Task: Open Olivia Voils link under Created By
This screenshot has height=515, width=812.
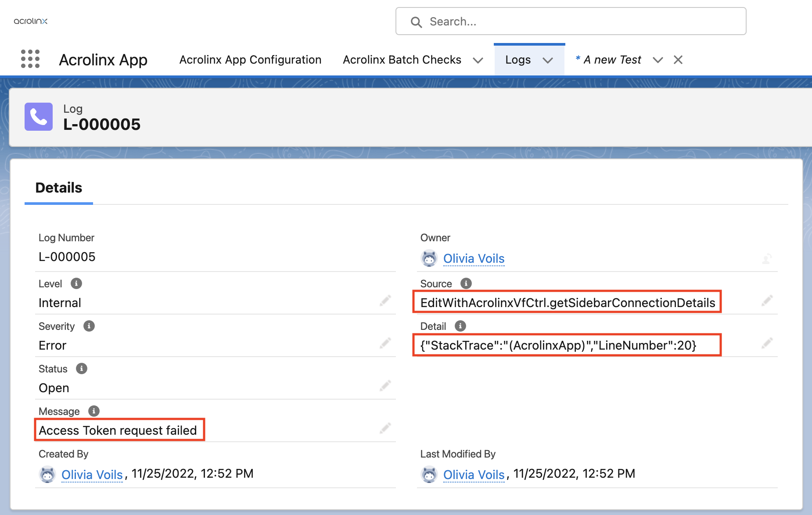Action: coord(92,475)
